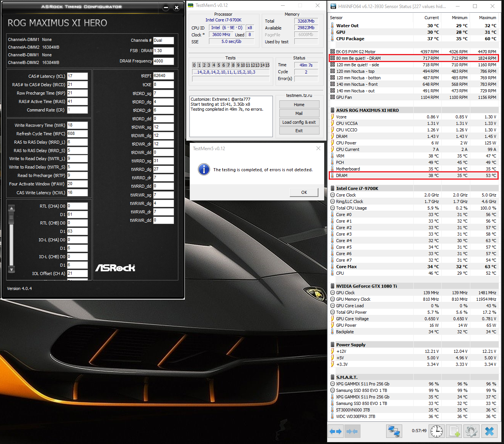Click the tWRRD_sg value field
The height and width of the screenshot is (444, 504).
tap(163, 161)
